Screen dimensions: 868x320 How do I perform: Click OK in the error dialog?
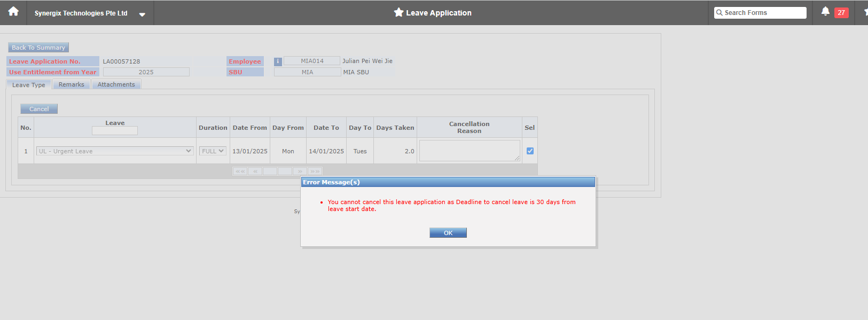click(x=448, y=233)
